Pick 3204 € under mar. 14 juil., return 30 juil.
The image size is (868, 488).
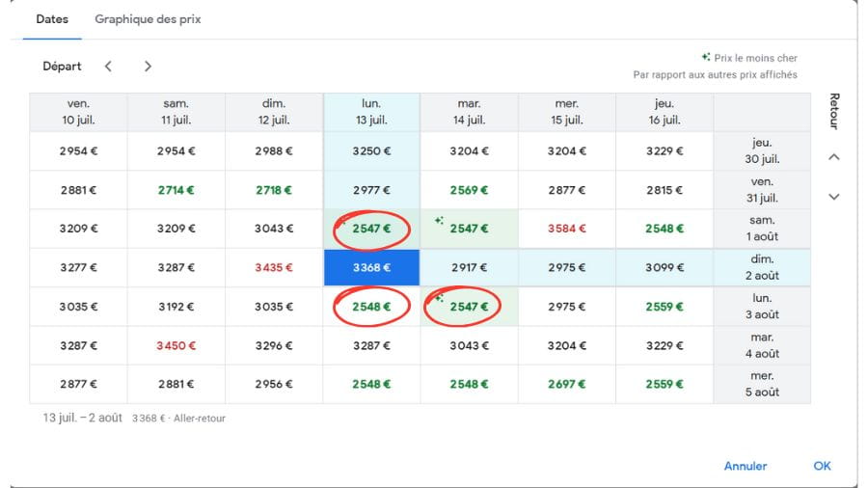469,151
